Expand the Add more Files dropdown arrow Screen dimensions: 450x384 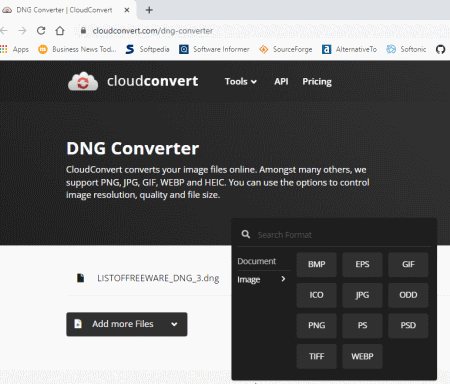coord(174,324)
